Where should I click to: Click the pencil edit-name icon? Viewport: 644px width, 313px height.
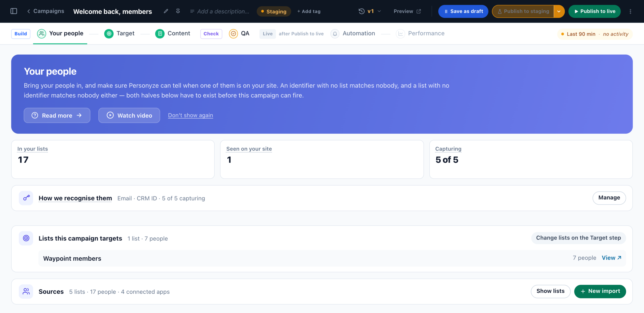click(x=166, y=11)
